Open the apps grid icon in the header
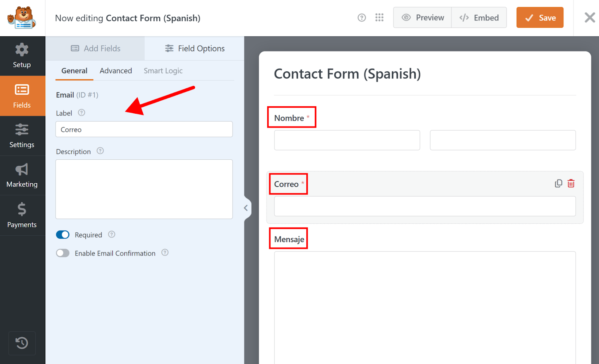The width and height of the screenshot is (599, 364). 379,17
